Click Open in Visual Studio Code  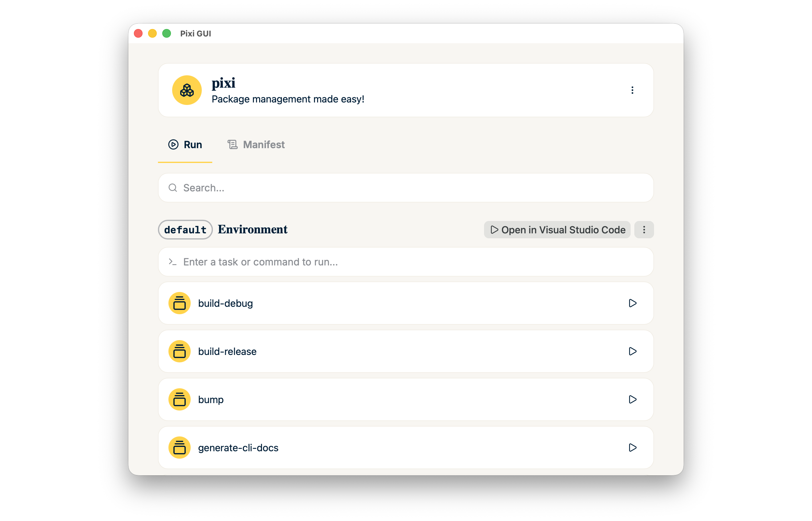tap(557, 230)
